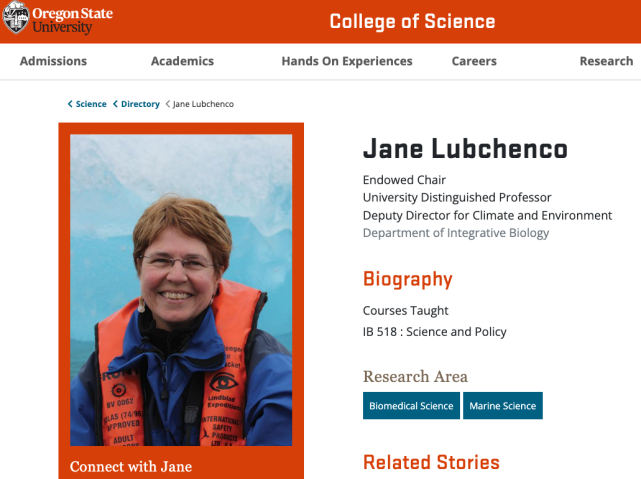The image size is (641, 479).
Task: Open the Department of Integrative Biology link
Action: coord(456,233)
